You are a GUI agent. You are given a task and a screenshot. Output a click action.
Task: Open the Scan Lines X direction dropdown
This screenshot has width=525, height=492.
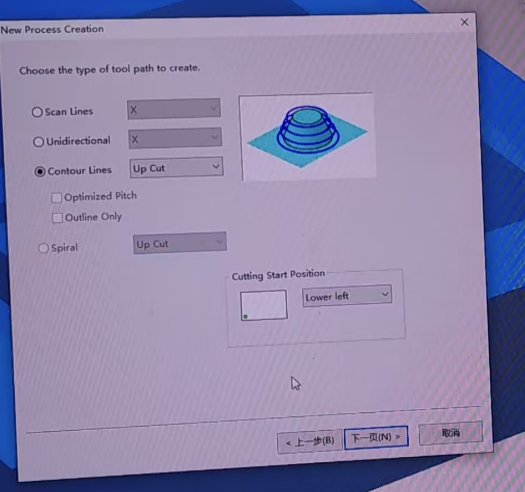point(174,109)
